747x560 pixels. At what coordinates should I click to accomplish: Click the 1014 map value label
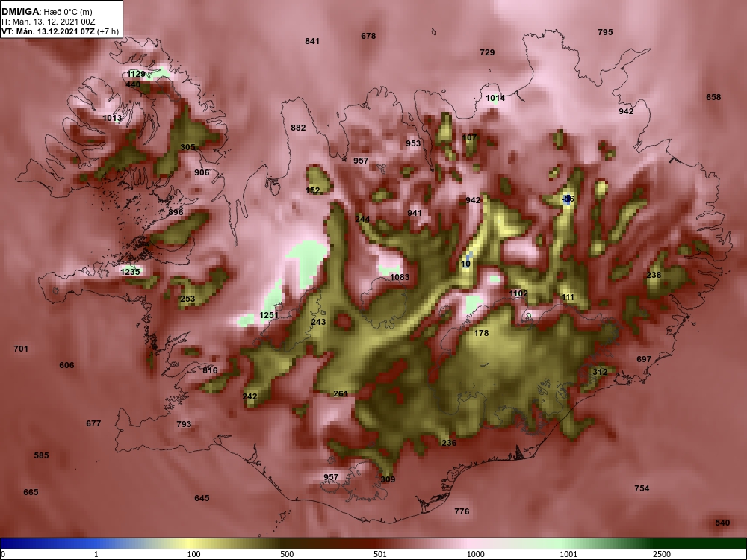tap(495, 99)
